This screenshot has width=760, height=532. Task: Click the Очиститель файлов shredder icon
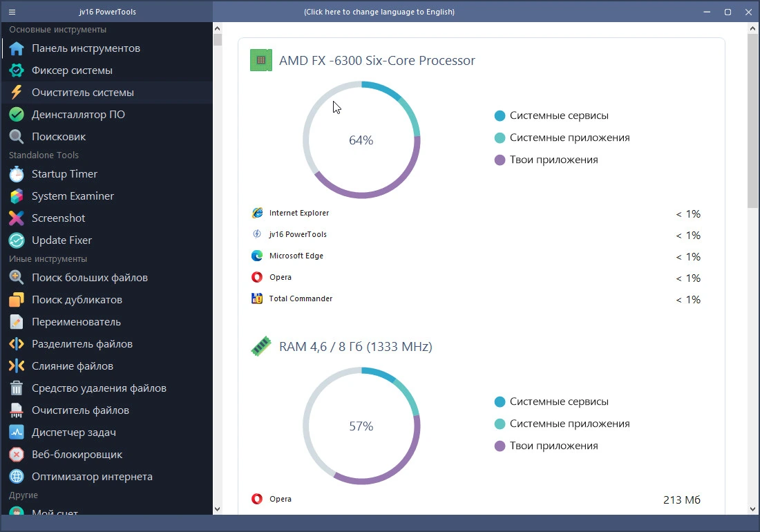tap(17, 410)
